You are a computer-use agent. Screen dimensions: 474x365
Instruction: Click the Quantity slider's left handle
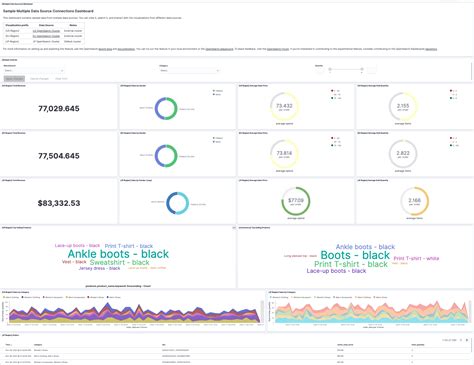[x=330, y=69]
